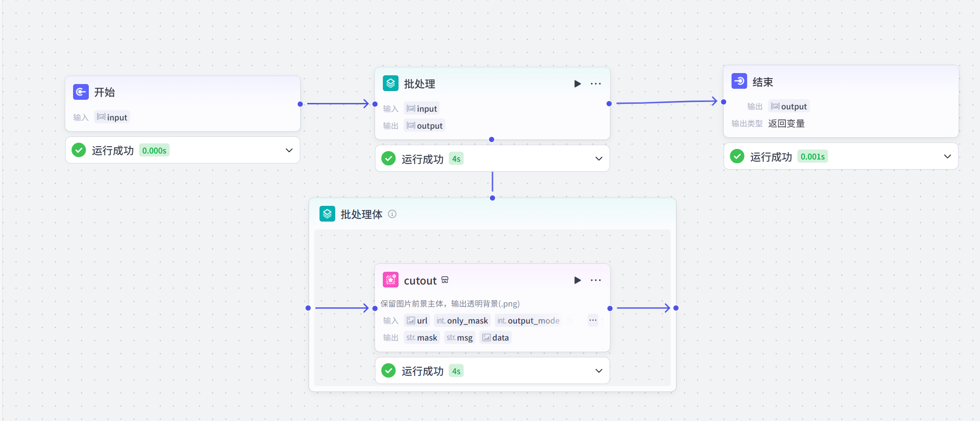Run the cutout node with the play button
The width and height of the screenshot is (980, 421).
(577, 280)
